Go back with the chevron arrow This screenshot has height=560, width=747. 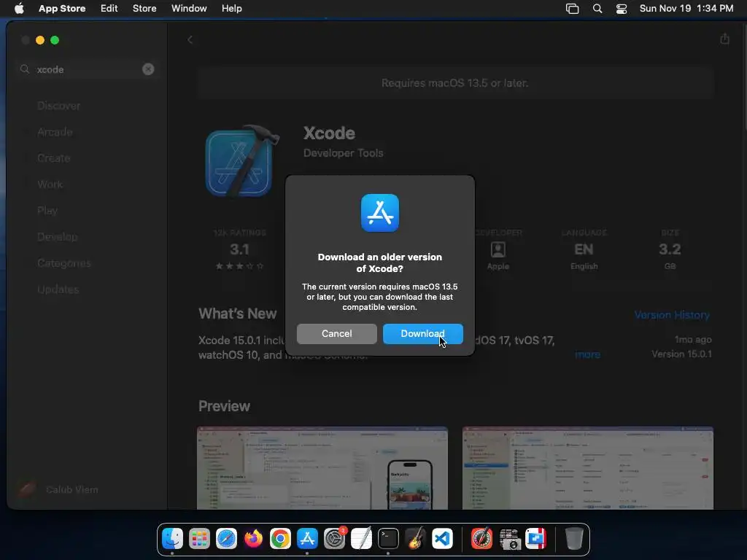(x=190, y=40)
